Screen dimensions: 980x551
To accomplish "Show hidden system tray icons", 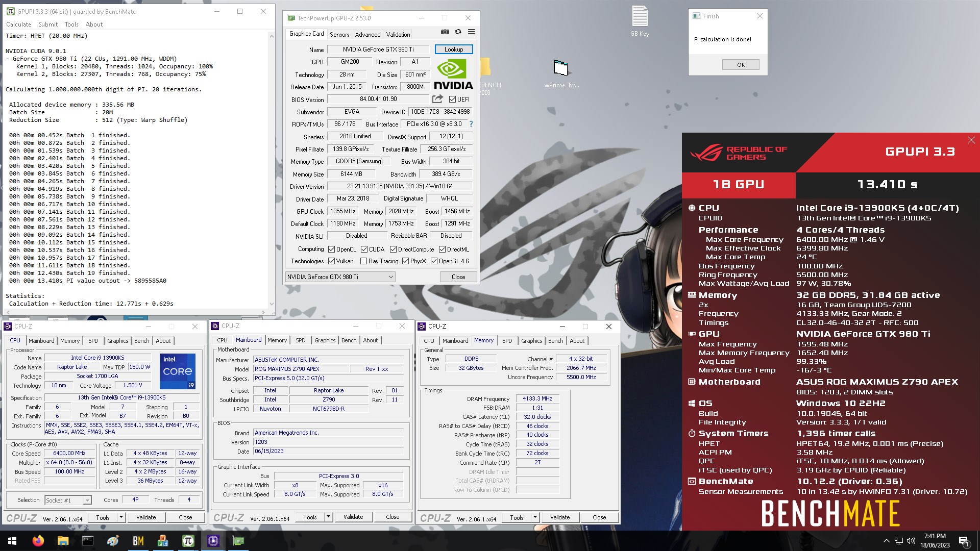I will (x=886, y=541).
